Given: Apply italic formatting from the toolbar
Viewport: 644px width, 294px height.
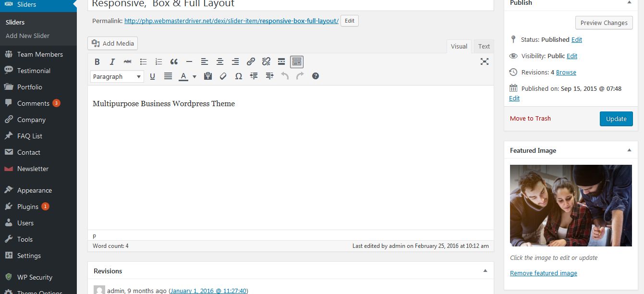Looking at the screenshot, I should click(x=112, y=61).
